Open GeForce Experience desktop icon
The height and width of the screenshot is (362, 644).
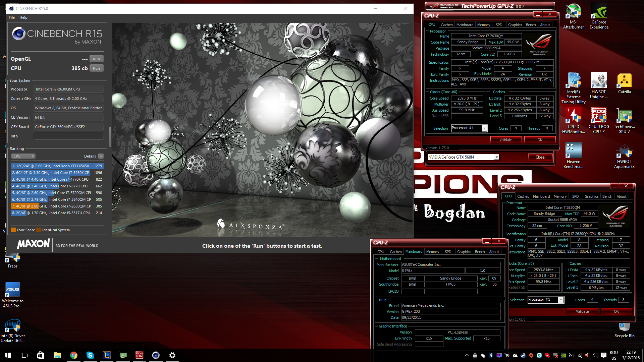(x=599, y=16)
